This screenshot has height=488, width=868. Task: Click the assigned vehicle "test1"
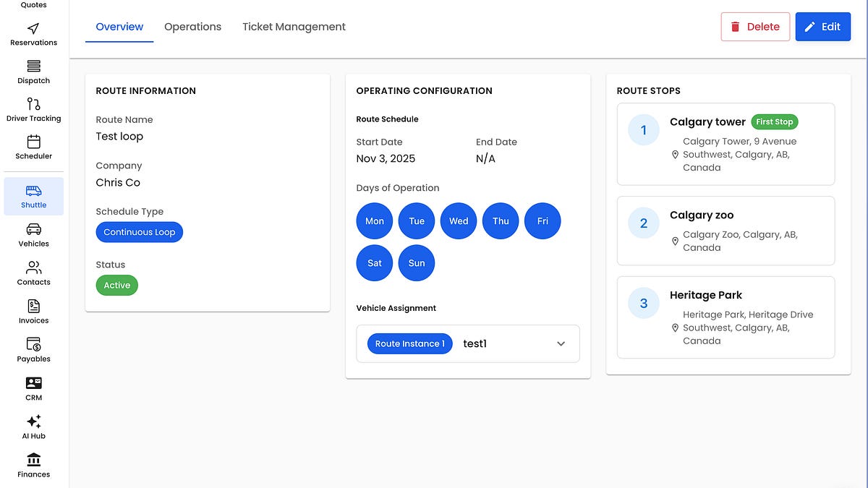pyautogui.click(x=475, y=343)
